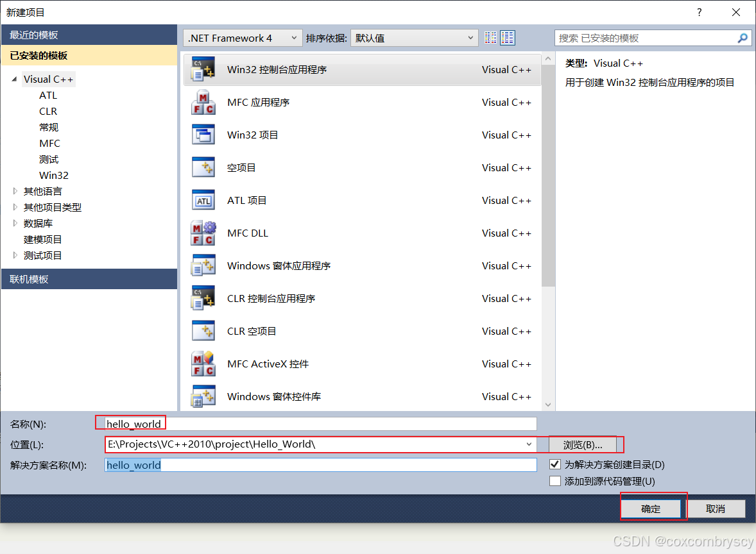
Task: Select ATL under Visual C++
Action: pos(47,96)
